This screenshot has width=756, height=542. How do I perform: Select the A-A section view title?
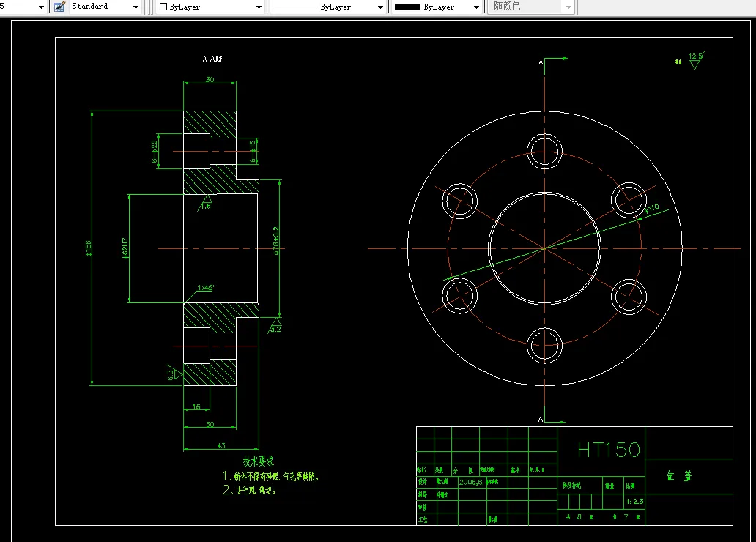pos(212,59)
